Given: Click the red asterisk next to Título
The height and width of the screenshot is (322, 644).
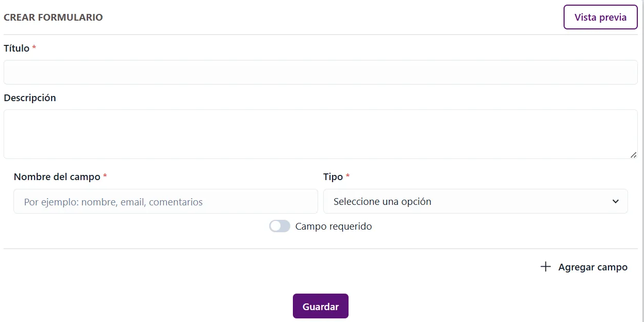Looking at the screenshot, I should [34, 48].
